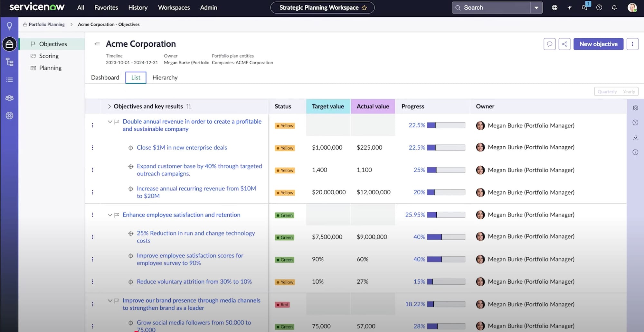
Task: Open the All menu
Action: [x=80, y=8]
